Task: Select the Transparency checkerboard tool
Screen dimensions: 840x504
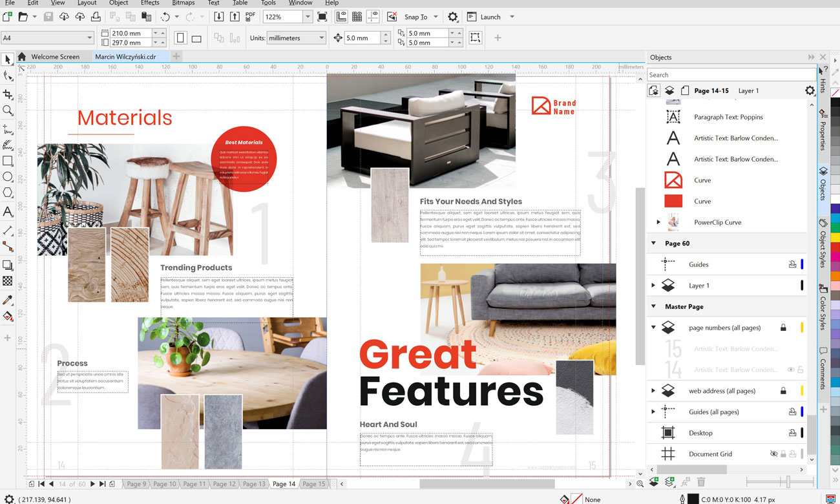Action: (8, 281)
